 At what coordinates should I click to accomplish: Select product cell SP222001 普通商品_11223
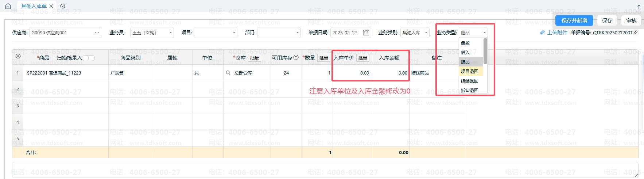tap(66, 73)
